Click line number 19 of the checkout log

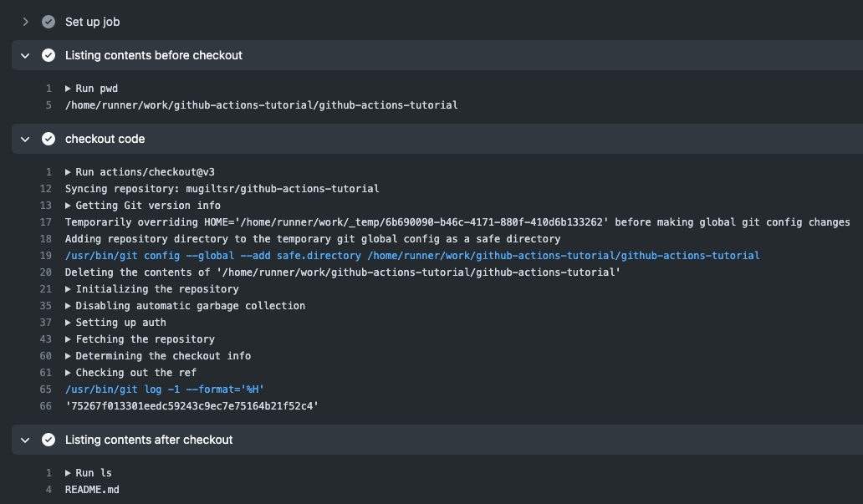(x=46, y=256)
